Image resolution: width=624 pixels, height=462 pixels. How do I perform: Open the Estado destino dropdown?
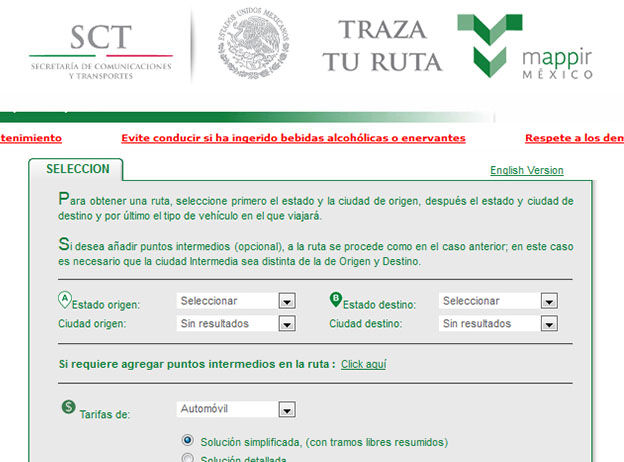pyautogui.click(x=498, y=301)
